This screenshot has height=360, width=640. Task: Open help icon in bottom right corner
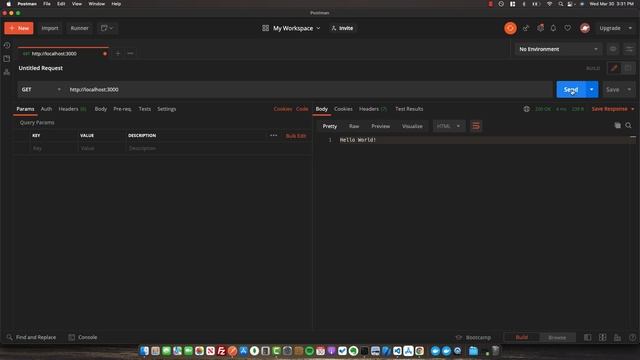632,337
